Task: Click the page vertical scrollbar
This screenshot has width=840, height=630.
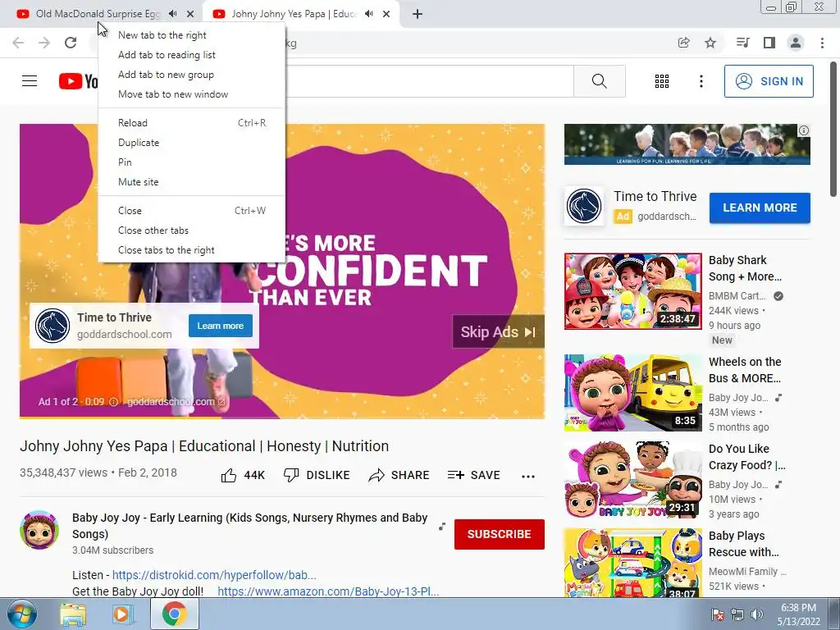Action: (834, 130)
